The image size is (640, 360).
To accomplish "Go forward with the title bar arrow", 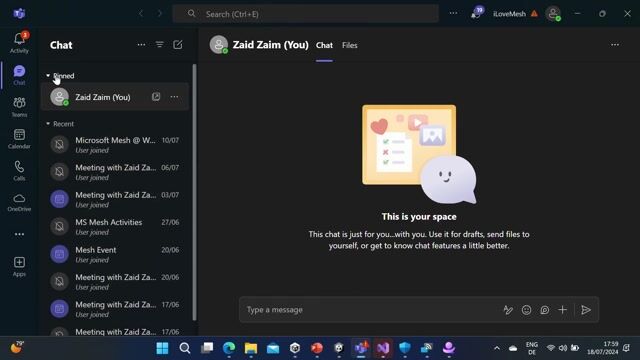I will pos(160,13).
